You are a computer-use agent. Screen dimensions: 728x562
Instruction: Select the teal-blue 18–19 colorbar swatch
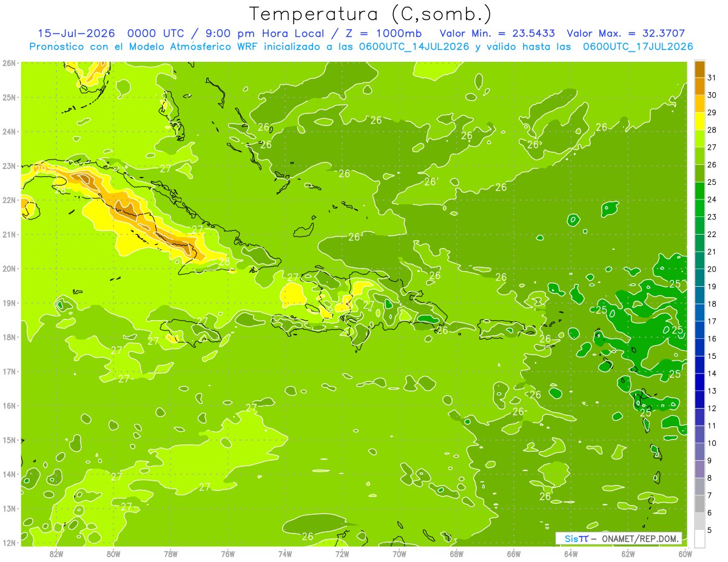coord(699,295)
